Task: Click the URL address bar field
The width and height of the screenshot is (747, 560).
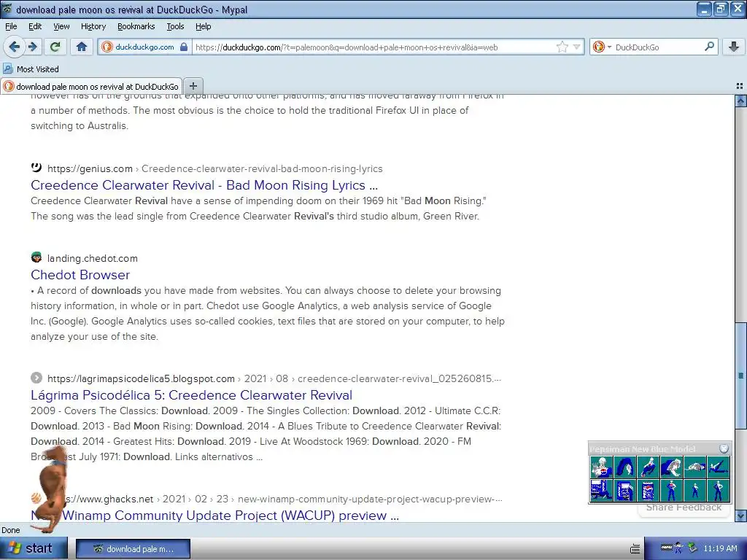Action: tap(374, 47)
